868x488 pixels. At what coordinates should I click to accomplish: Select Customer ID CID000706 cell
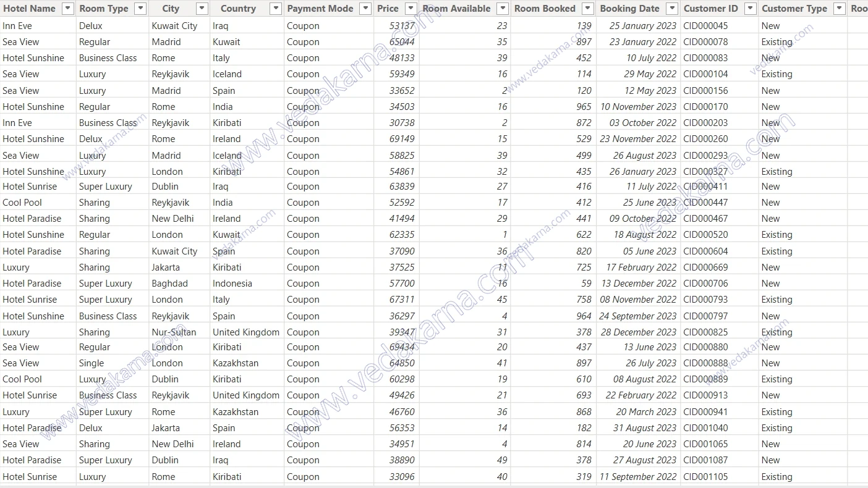click(705, 284)
